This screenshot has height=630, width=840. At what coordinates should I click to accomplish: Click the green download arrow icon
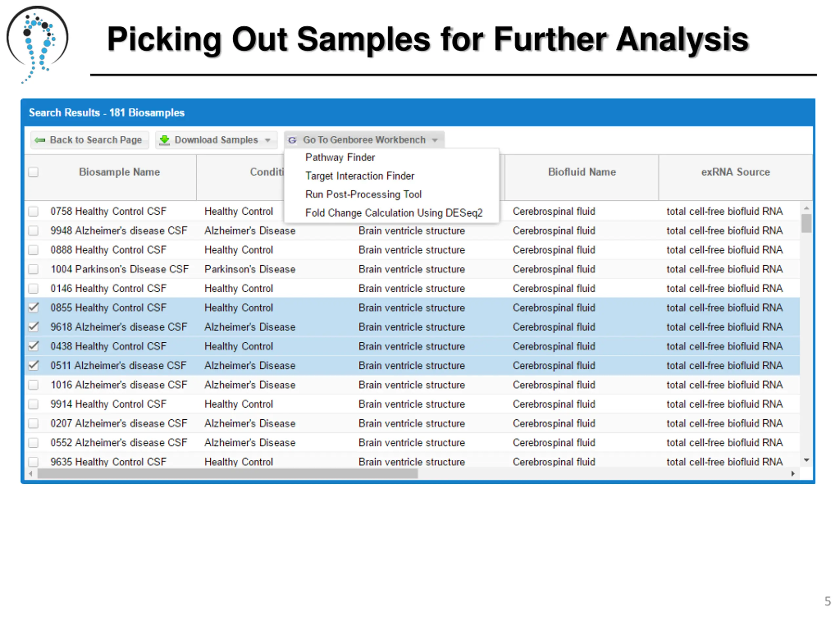[164, 140]
